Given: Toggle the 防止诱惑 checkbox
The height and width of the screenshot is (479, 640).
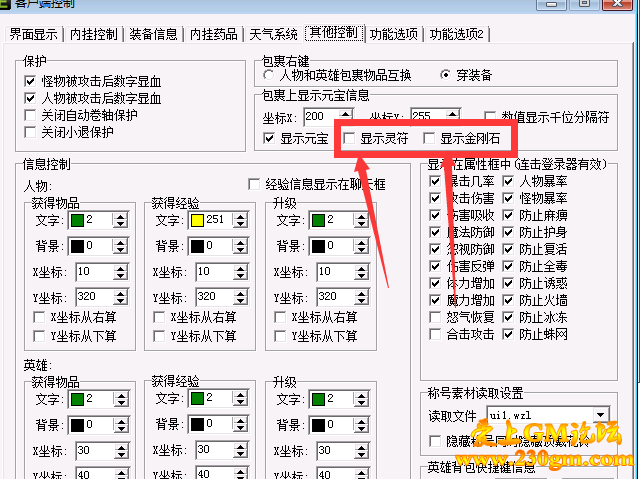Looking at the screenshot, I should pos(508,283).
